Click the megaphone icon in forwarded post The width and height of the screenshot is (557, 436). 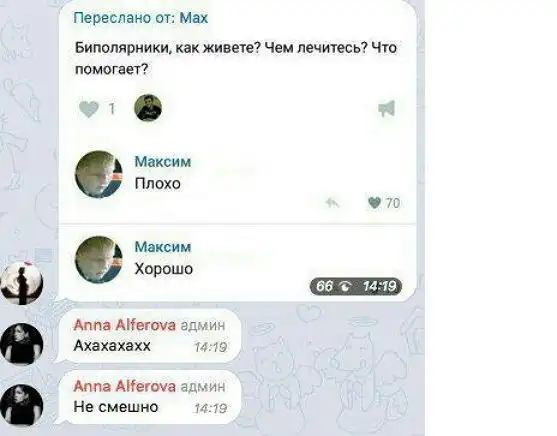[387, 108]
